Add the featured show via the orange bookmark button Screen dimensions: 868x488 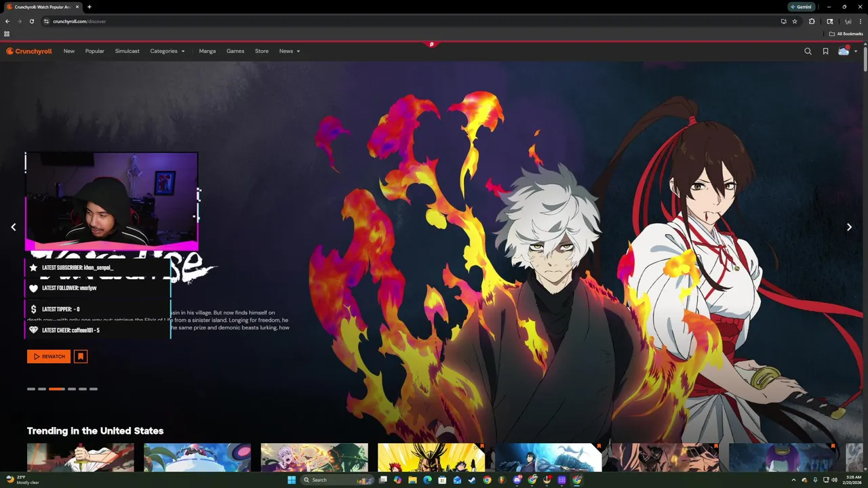point(81,357)
